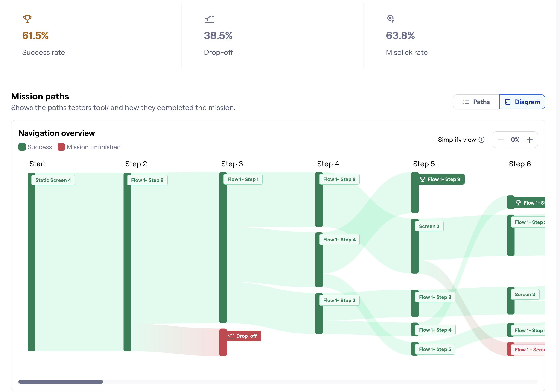
Task: Click the green Success legend swatch
Action: pyautogui.click(x=22, y=147)
